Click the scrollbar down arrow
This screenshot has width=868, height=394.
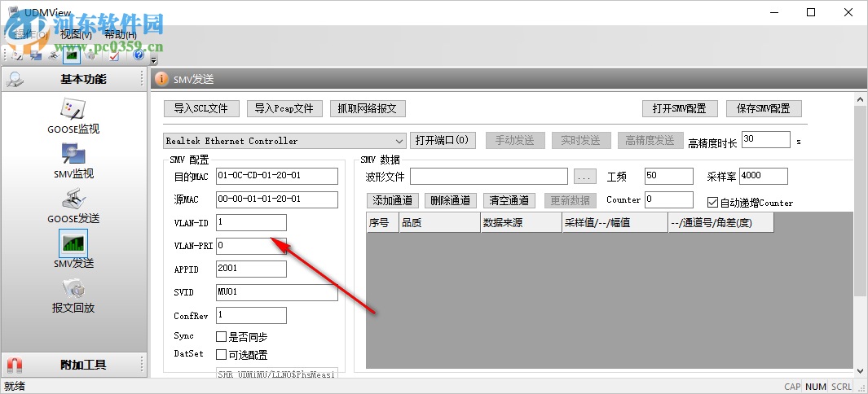861,370
